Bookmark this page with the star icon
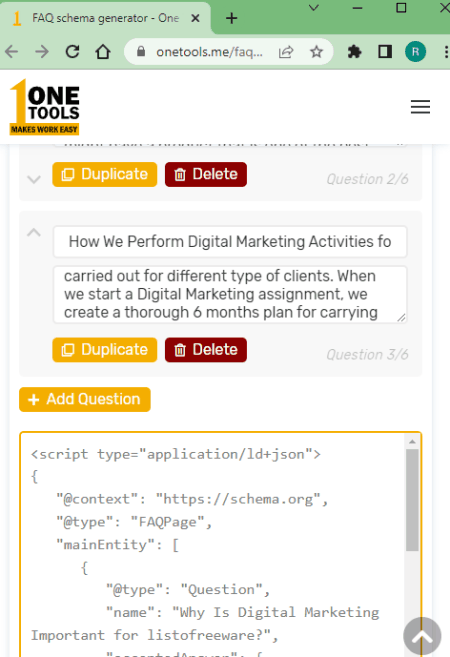 [316, 52]
